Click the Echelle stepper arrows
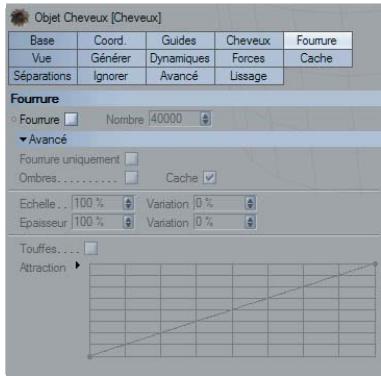Screen dimensions: 381x376 coord(128,203)
